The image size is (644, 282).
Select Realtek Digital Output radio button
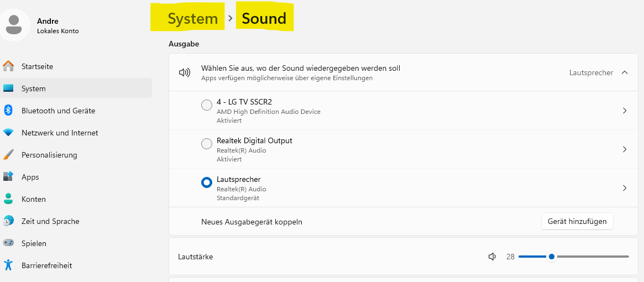coord(207,144)
